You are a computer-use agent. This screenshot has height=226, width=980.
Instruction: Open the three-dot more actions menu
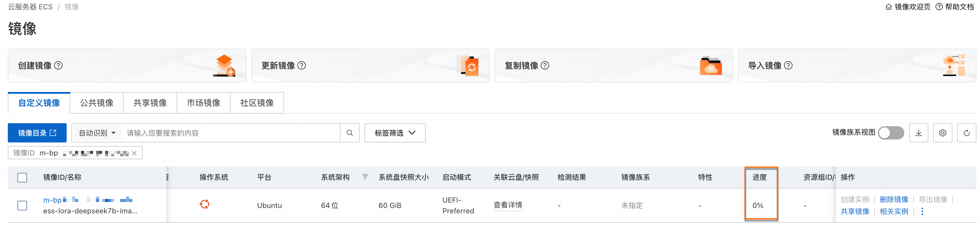point(922,212)
